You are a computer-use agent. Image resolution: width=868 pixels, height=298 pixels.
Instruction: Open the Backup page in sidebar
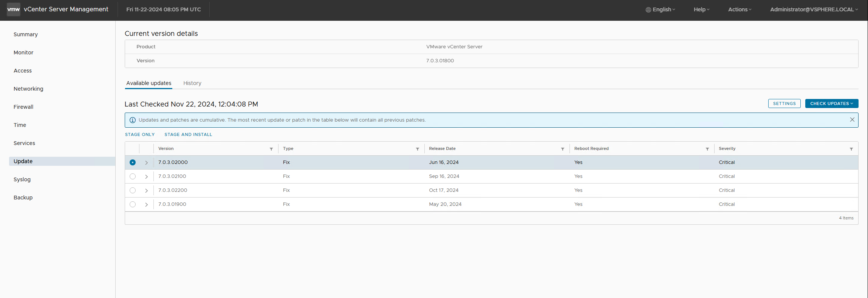coord(23,198)
